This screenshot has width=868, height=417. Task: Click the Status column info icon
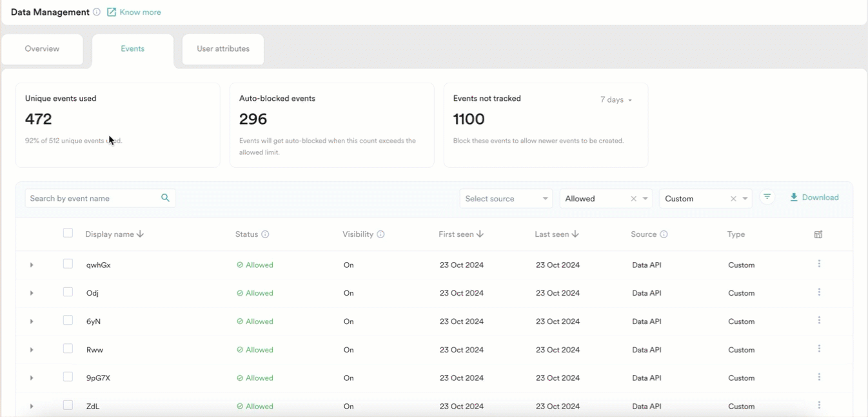265,234
